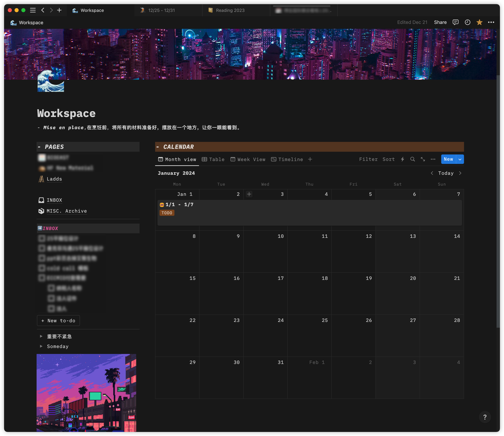
Task: Go to next month
Action: click(460, 173)
